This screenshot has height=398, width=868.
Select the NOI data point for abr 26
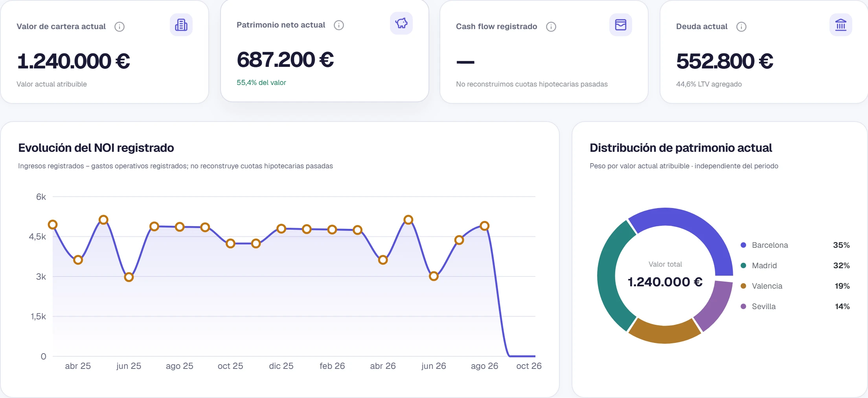click(383, 260)
